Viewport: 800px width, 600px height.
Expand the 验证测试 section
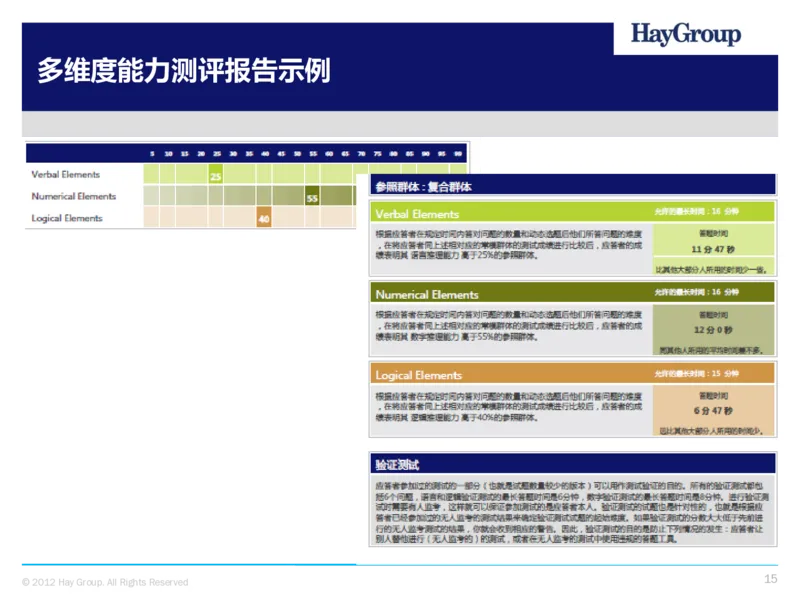[398, 466]
